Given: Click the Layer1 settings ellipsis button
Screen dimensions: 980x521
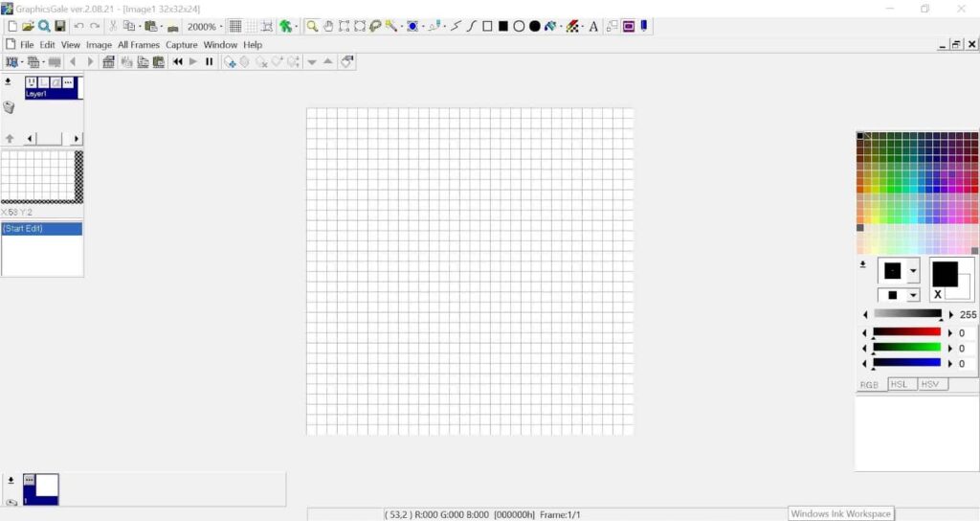Looking at the screenshot, I should pos(68,82).
